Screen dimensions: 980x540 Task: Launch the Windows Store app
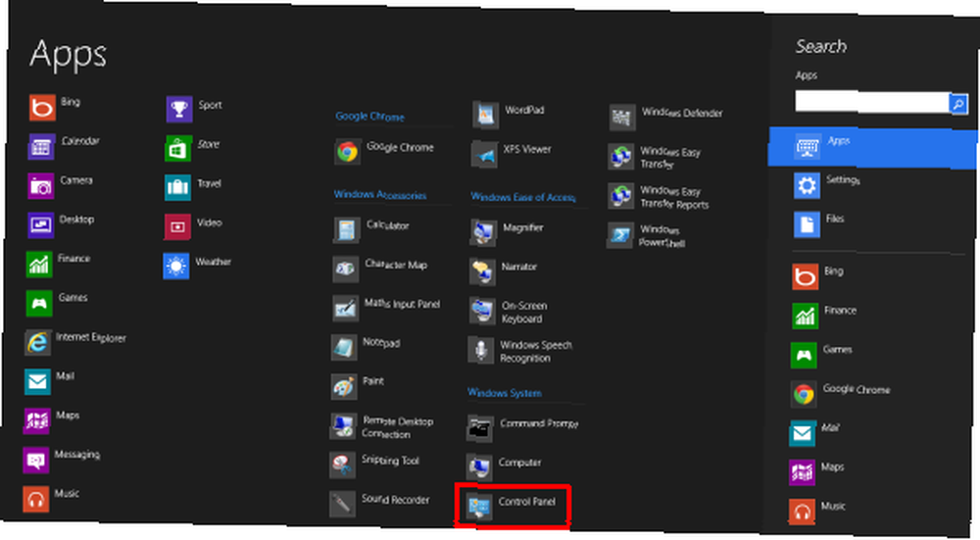pos(192,148)
